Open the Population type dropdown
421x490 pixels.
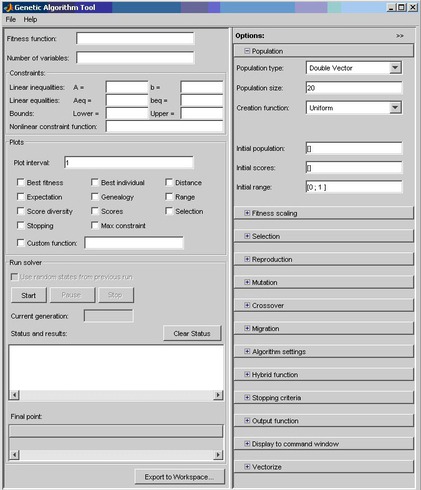coord(395,68)
